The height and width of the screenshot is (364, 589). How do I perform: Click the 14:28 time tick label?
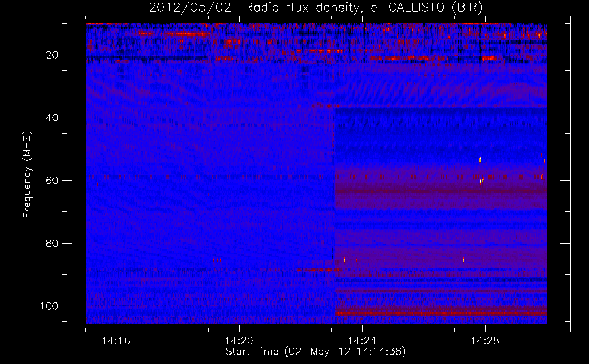(485, 341)
